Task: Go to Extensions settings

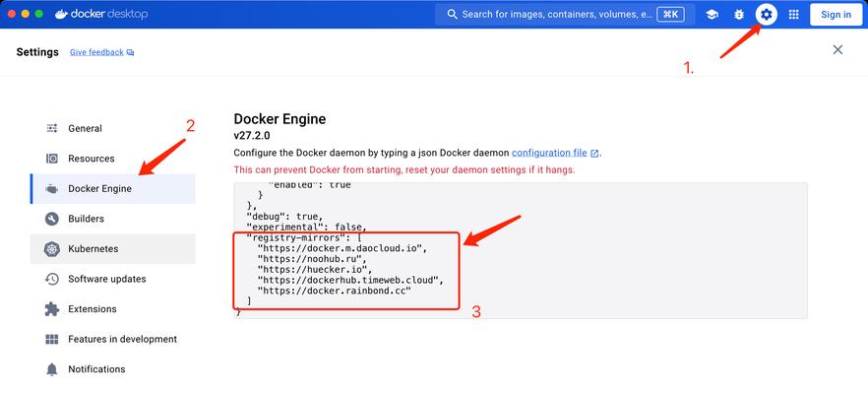Action: click(x=113, y=309)
